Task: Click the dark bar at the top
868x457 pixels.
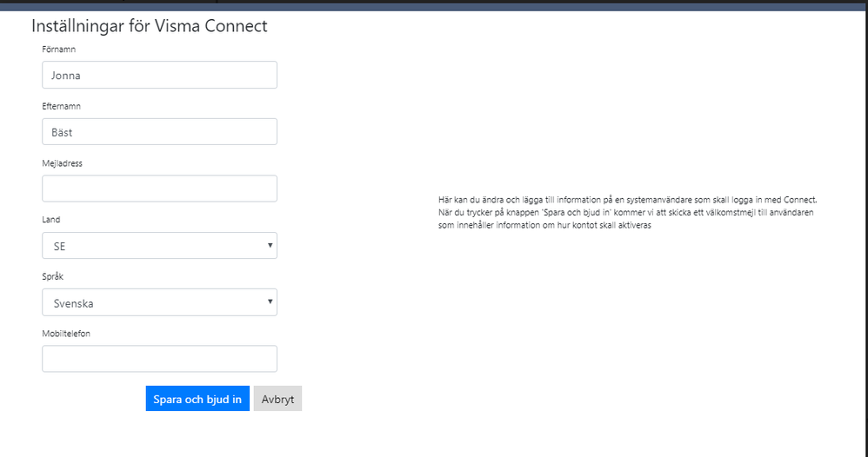Action: [434, 5]
